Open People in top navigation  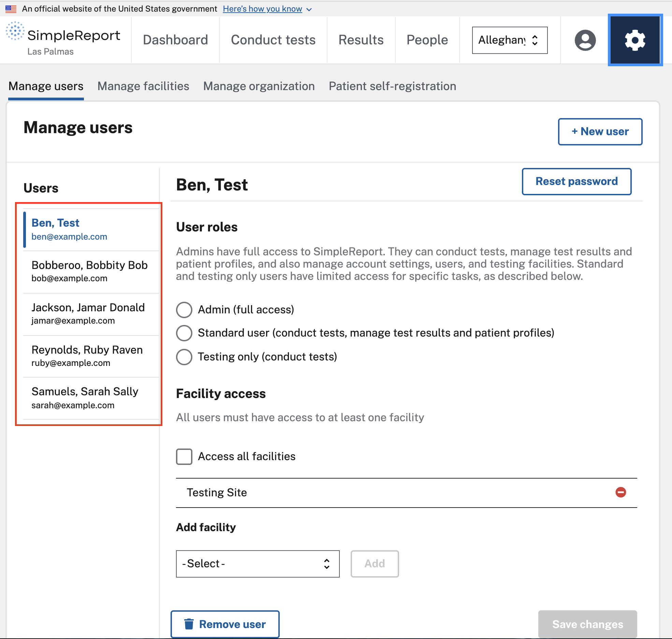[x=427, y=40]
